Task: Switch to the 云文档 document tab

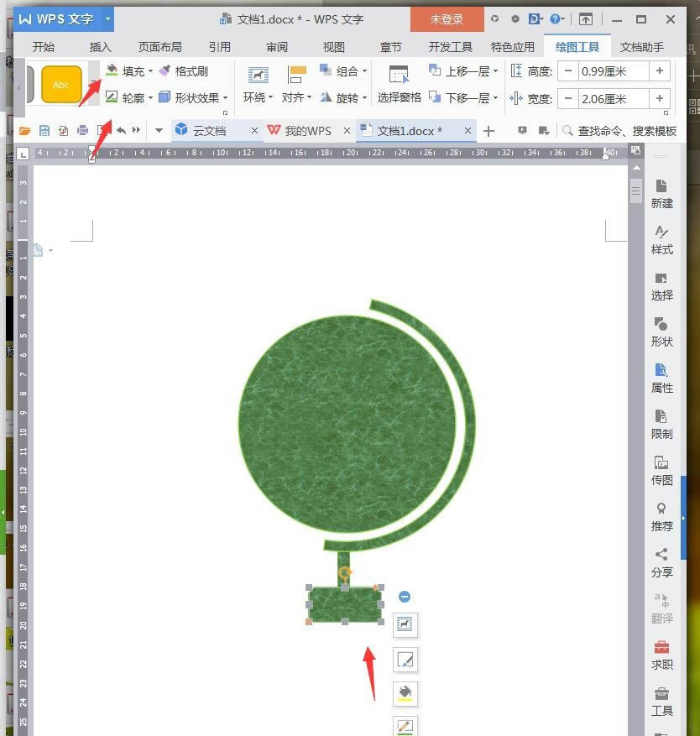Action: click(209, 130)
